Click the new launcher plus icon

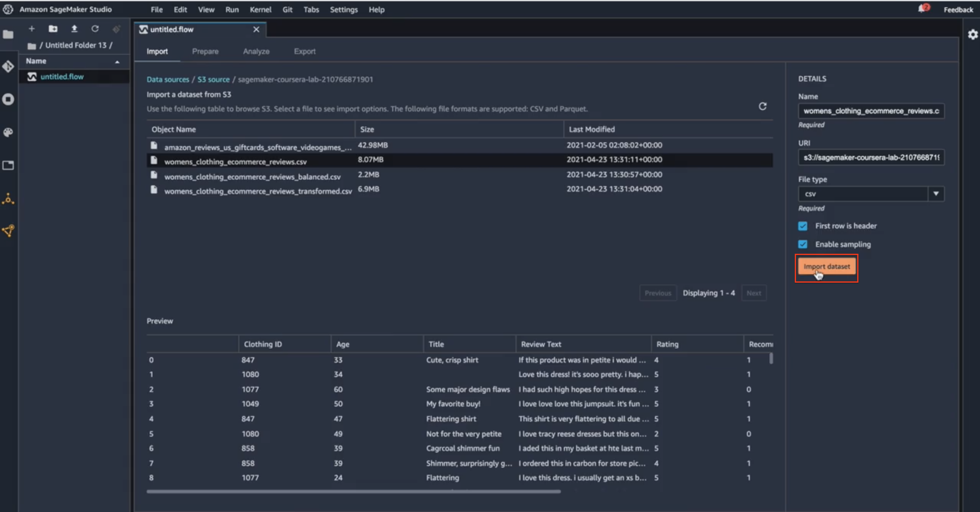point(31,29)
